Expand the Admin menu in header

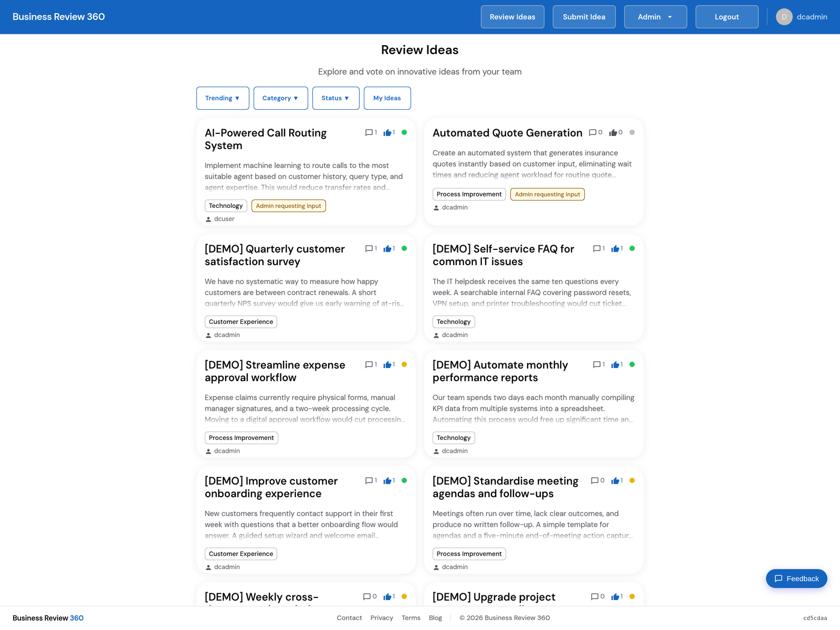tap(656, 17)
